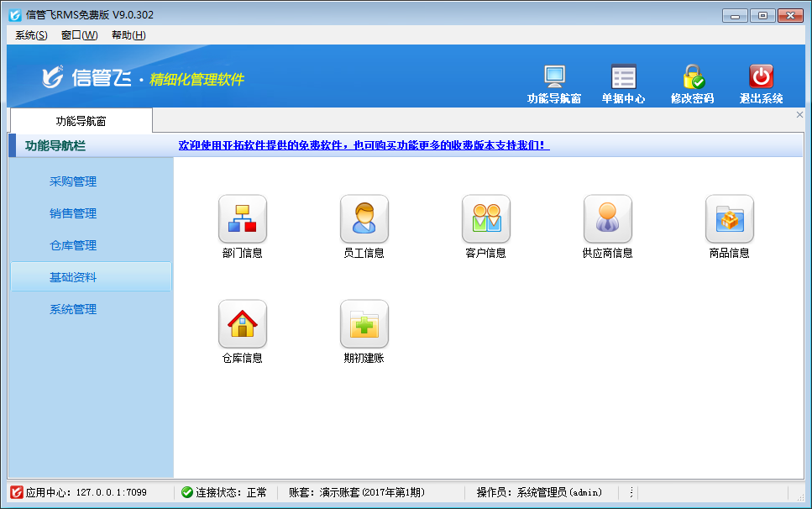Open the 系统(S) menu

pyautogui.click(x=31, y=35)
